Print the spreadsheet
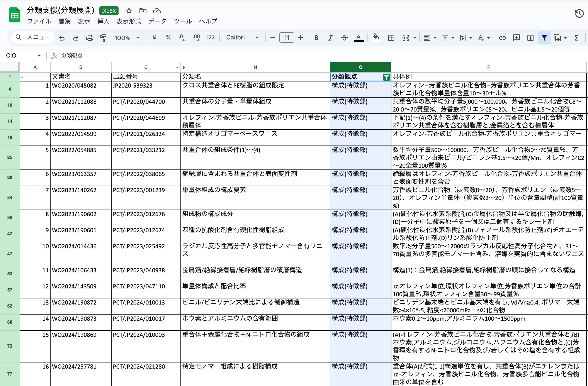The width and height of the screenshot is (588, 386). click(x=90, y=38)
